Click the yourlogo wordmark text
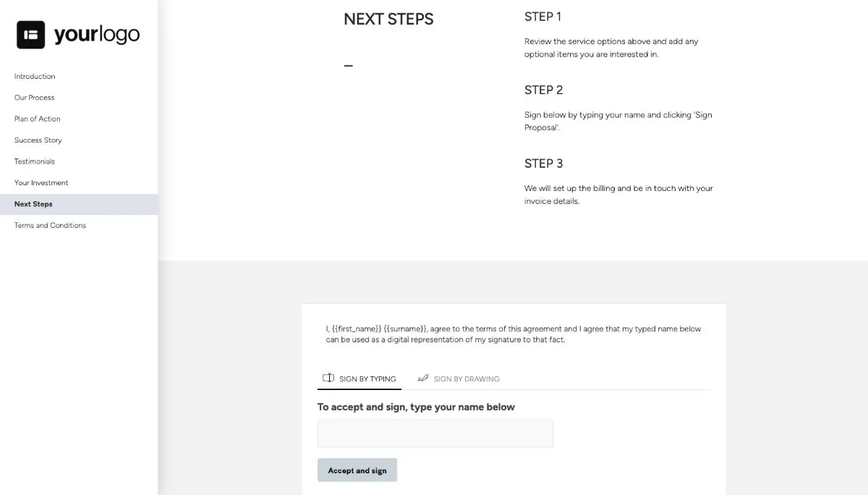This screenshot has height=495, width=868. (x=95, y=34)
